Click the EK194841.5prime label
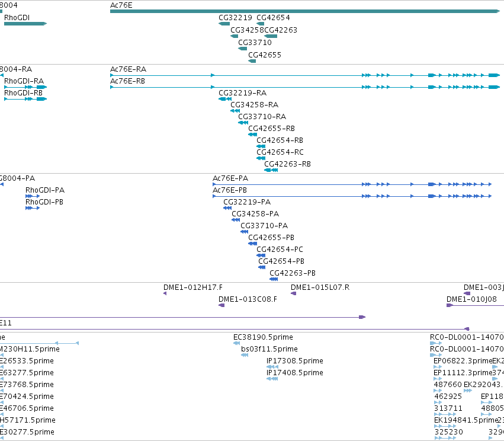 (466, 420)
